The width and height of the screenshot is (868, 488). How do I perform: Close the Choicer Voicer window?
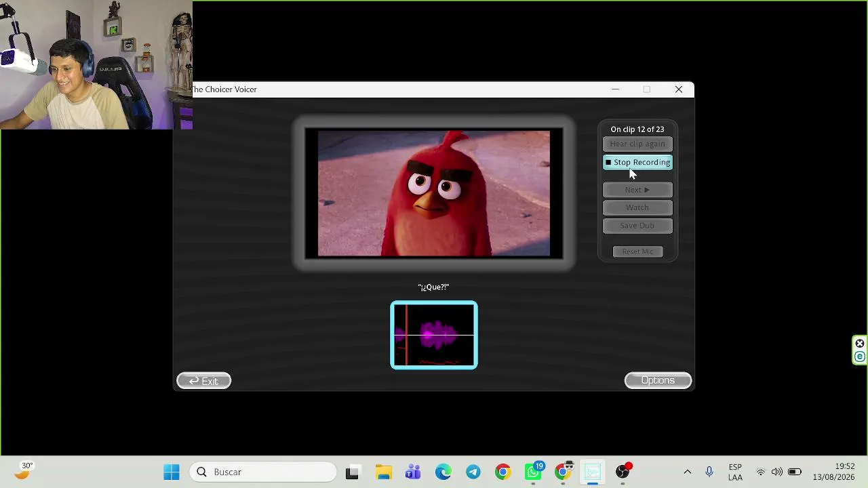coord(679,89)
